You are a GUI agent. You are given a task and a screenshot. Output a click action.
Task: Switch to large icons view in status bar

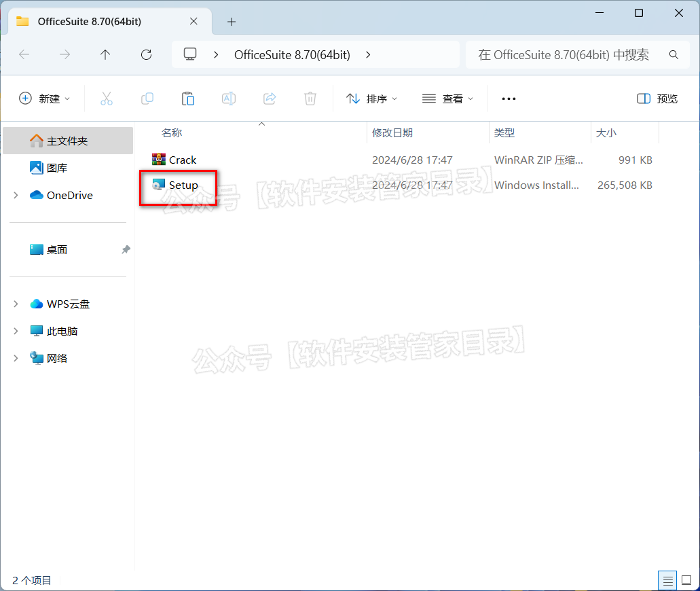pyautogui.click(x=686, y=581)
